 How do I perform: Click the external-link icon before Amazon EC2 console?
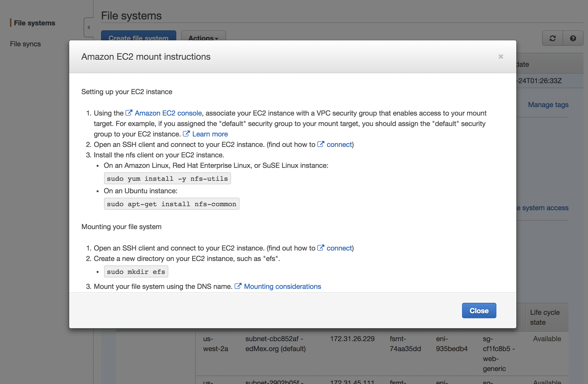[129, 113]
